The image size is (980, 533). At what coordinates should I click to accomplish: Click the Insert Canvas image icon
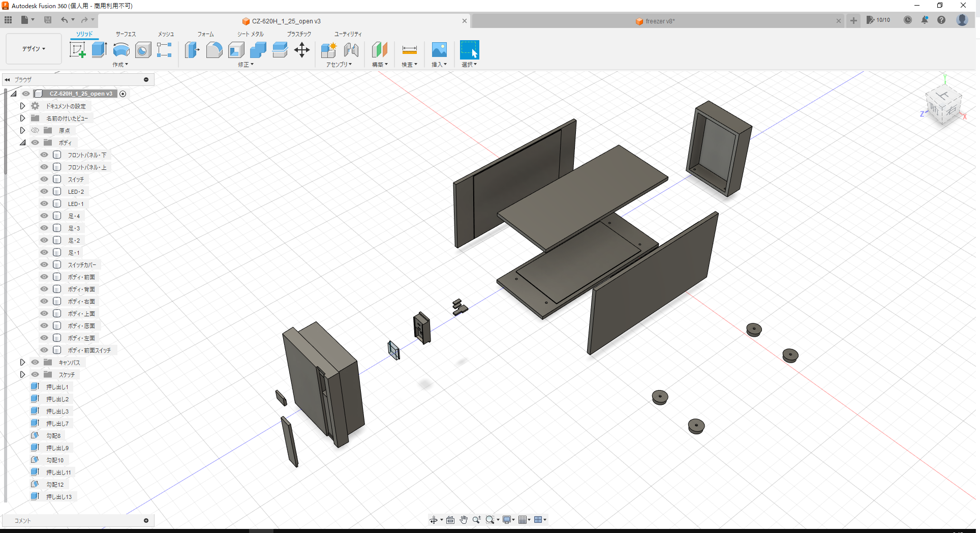(439, 49)
